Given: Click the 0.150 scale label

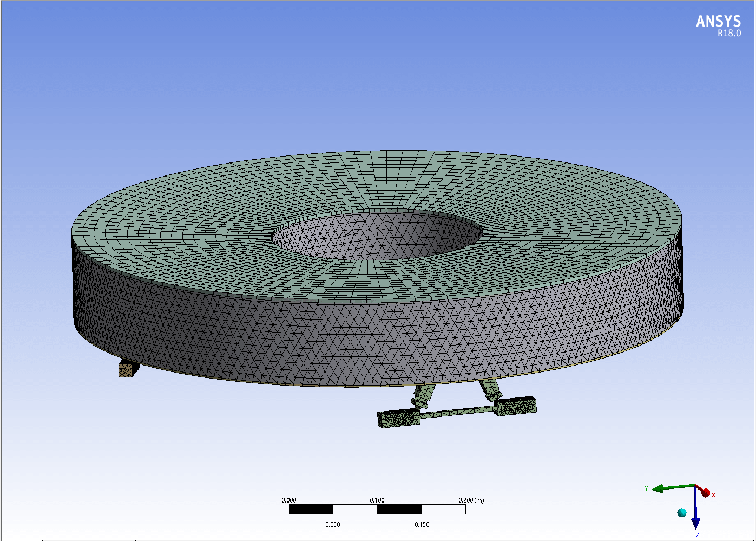Looking at the screenshot, I should (x=422, y=525).
